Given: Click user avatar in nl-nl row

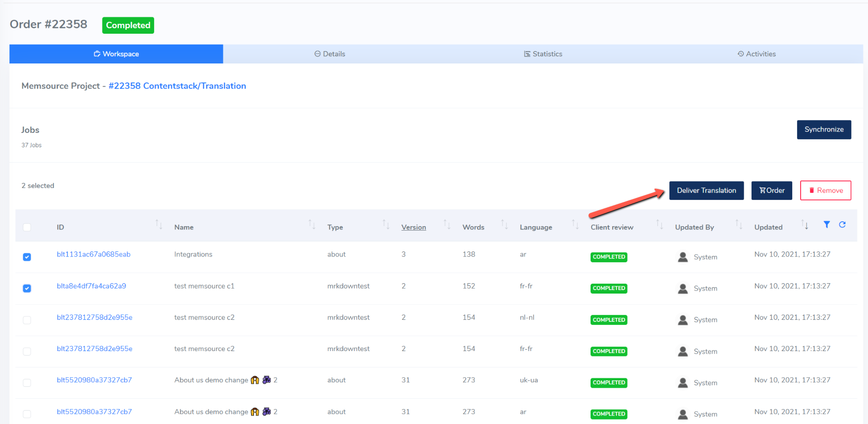Looking at the screenshot, I should [683, 320].
